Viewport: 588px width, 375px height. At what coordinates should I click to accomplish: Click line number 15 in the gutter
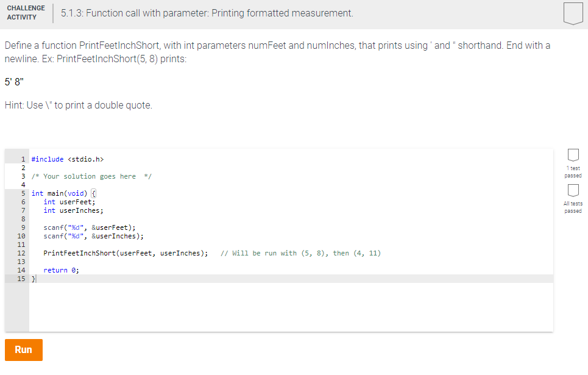[x=23, y=279]
